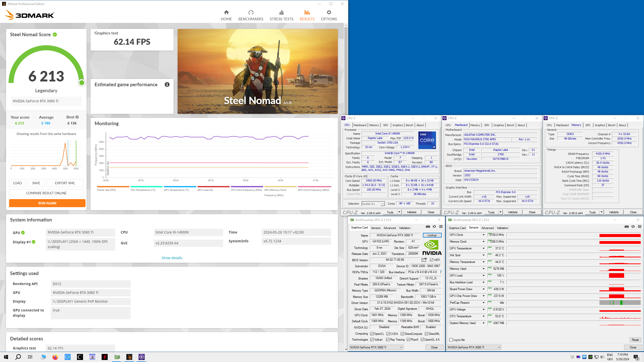Open the hamburger menu in GPU-Z Sensors window
The height and width of the screenshot is (362, 644).
pos(639,227)
